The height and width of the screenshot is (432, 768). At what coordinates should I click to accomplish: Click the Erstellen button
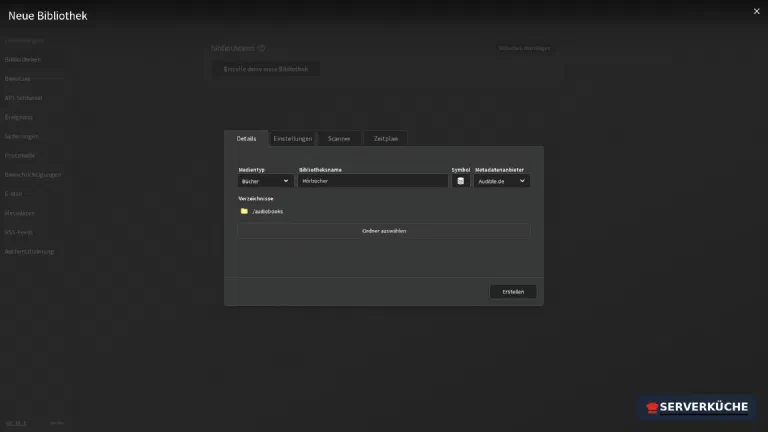(x=513, y=291)
